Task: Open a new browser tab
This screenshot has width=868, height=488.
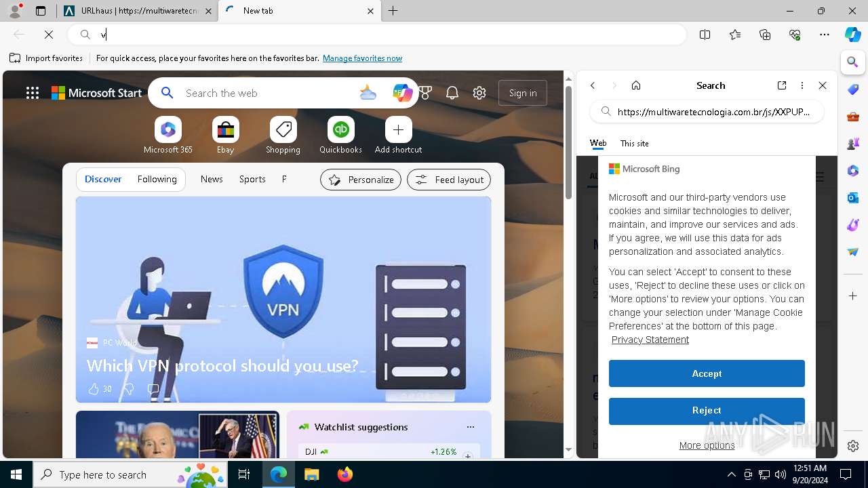Action: coord(393,11)
